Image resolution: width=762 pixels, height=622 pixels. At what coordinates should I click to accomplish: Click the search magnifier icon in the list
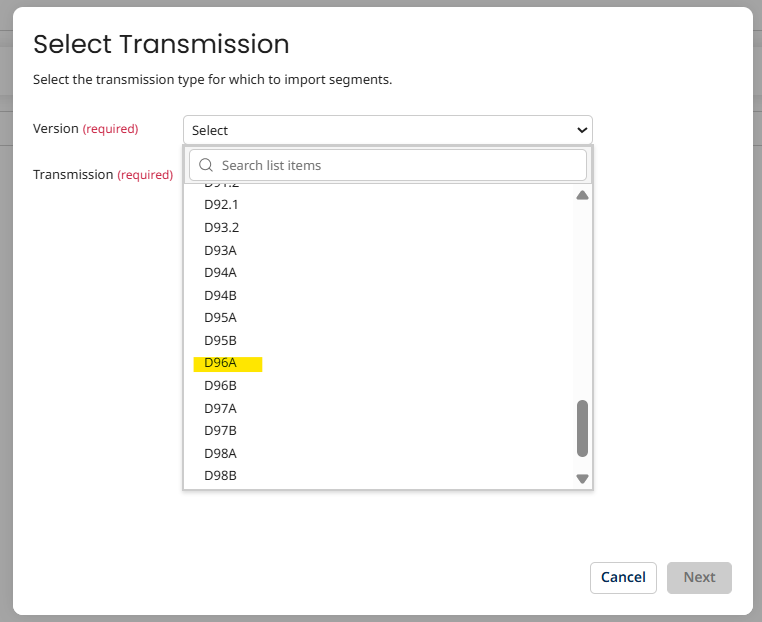pyautogui.click(x=206, y=165)
